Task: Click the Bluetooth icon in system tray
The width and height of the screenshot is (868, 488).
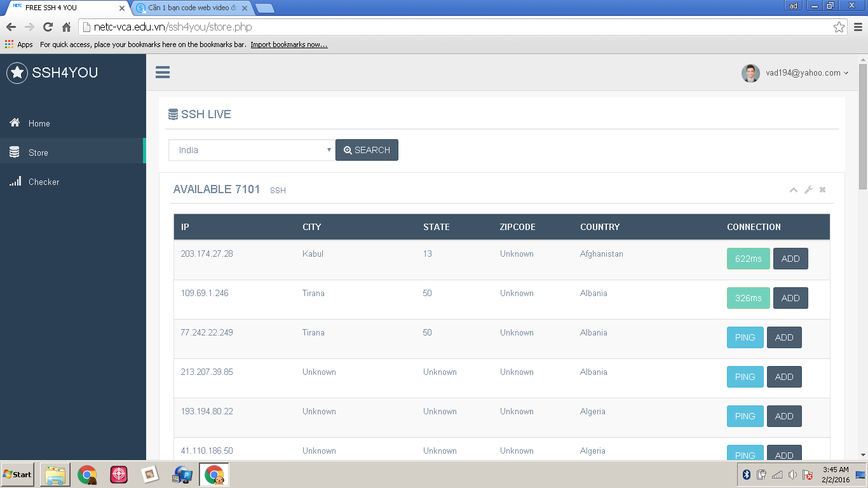Action: 747,475
